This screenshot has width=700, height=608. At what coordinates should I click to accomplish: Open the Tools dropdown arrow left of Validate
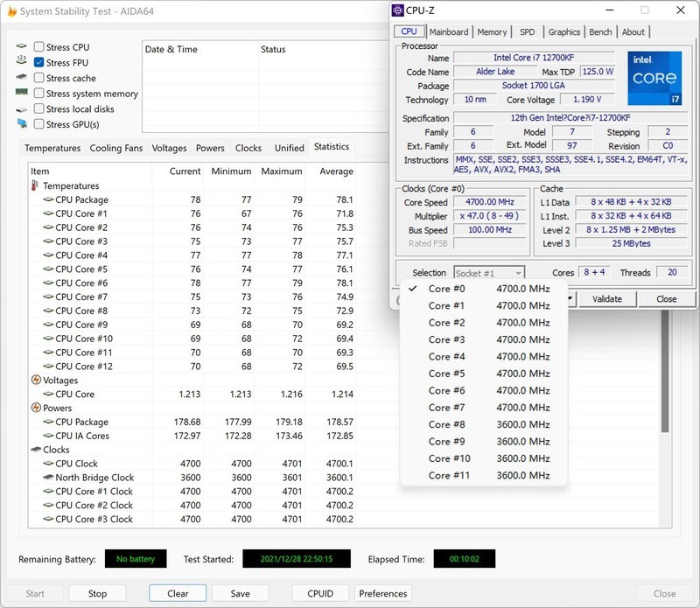click(x=570, y=299)
